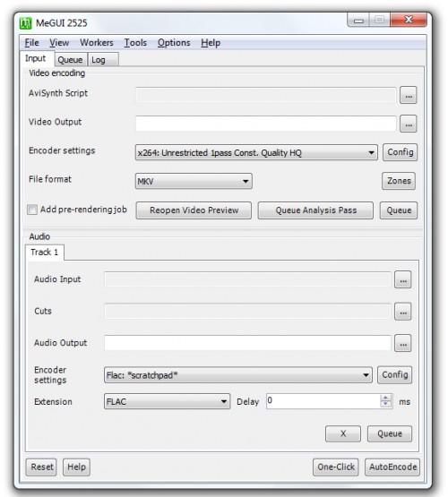Browse for audio Cuts file

point(402,312)
